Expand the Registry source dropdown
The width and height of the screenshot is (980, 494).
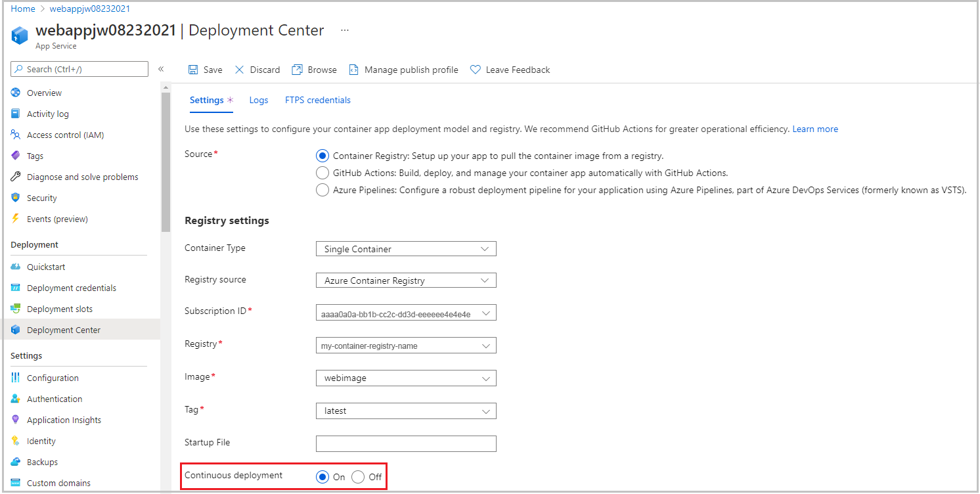coord(405,280)
